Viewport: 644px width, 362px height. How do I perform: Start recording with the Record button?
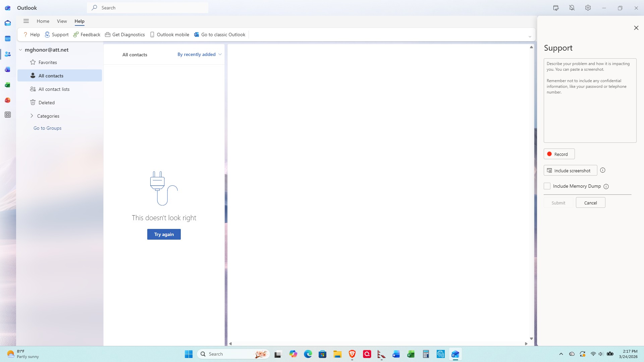click(x=559, y=154)
